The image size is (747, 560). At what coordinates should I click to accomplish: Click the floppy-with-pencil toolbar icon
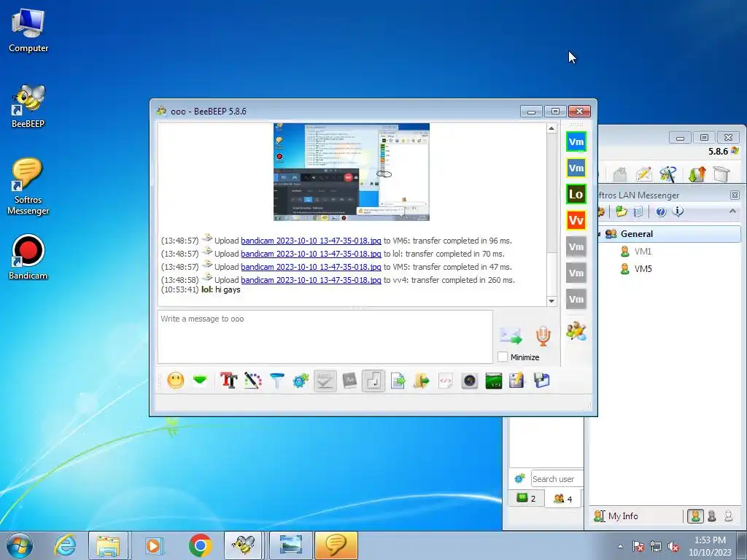517,381
